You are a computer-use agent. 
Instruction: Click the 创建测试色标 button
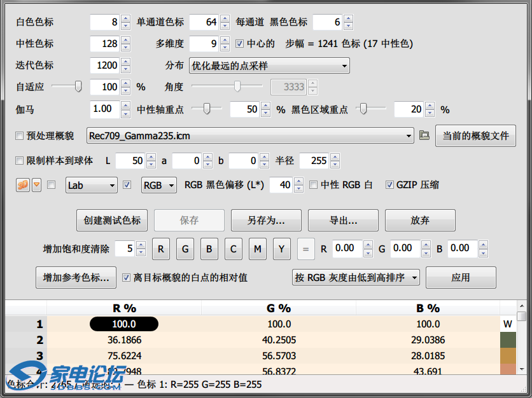[x=112, y=220]
